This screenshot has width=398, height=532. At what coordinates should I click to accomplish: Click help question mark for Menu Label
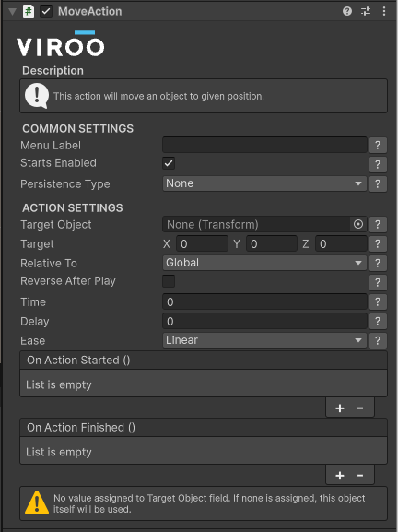(x=378, y=145)
